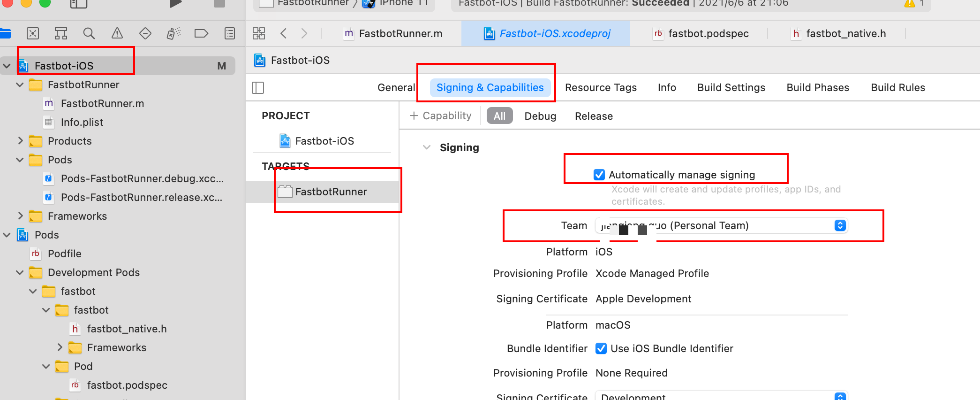Expand the Products folder
Viewport: 980px width, 400px height.
pyautogui.click(x=20, y=141)
